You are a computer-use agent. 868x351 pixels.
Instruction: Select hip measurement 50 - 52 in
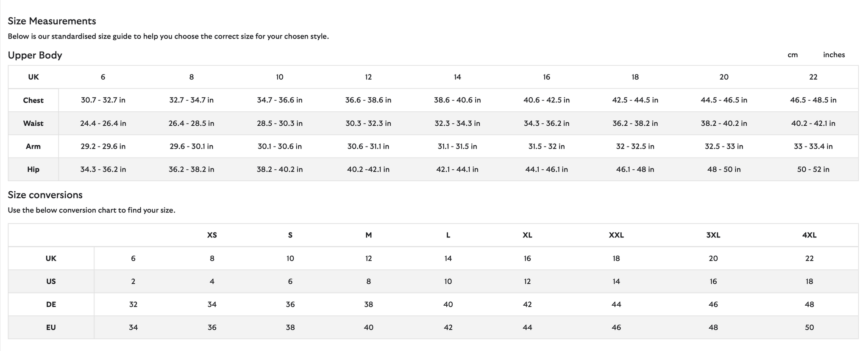pyautogui.click(x=813, y=169)
